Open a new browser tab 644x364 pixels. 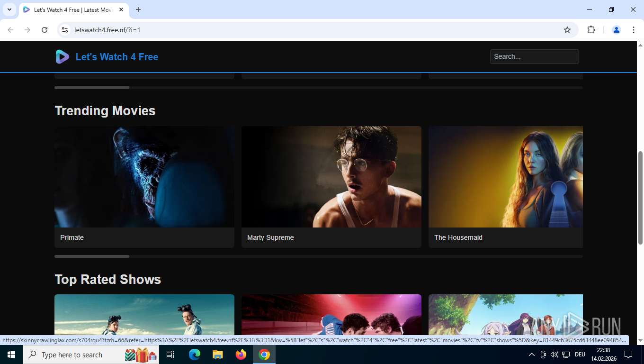[138, 9]
